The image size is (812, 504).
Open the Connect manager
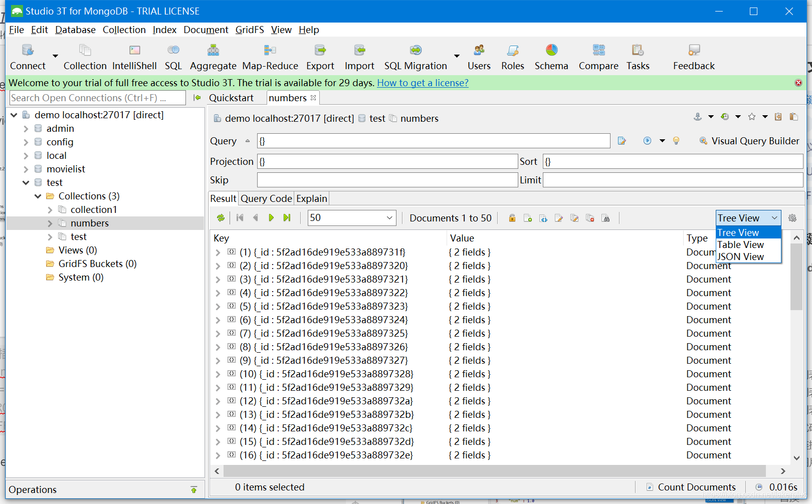[x=28, y=57]
